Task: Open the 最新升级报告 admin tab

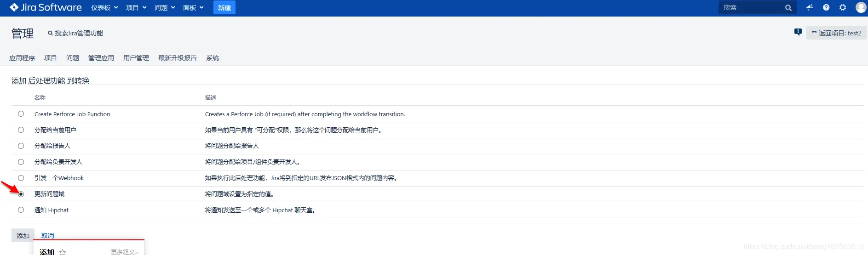Action: pyautogui.click(x=178, y=58)
